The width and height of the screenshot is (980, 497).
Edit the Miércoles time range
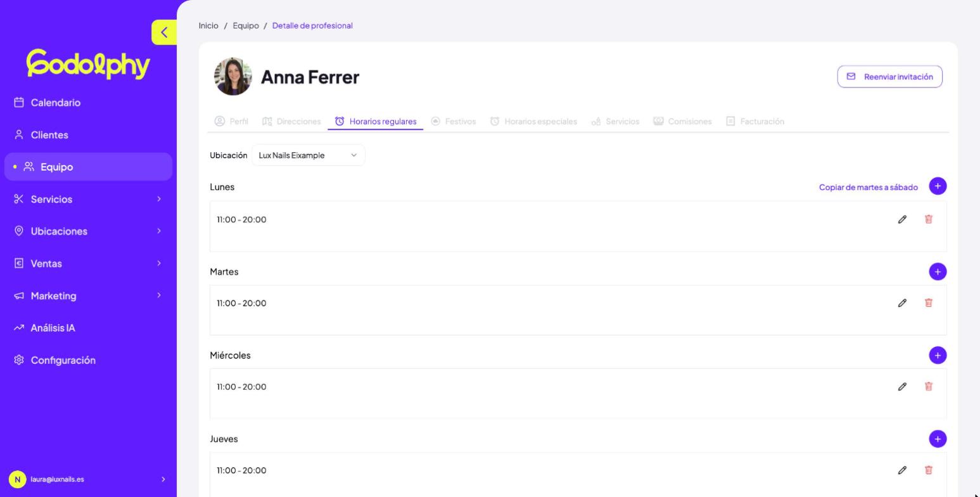pos(902,387)
